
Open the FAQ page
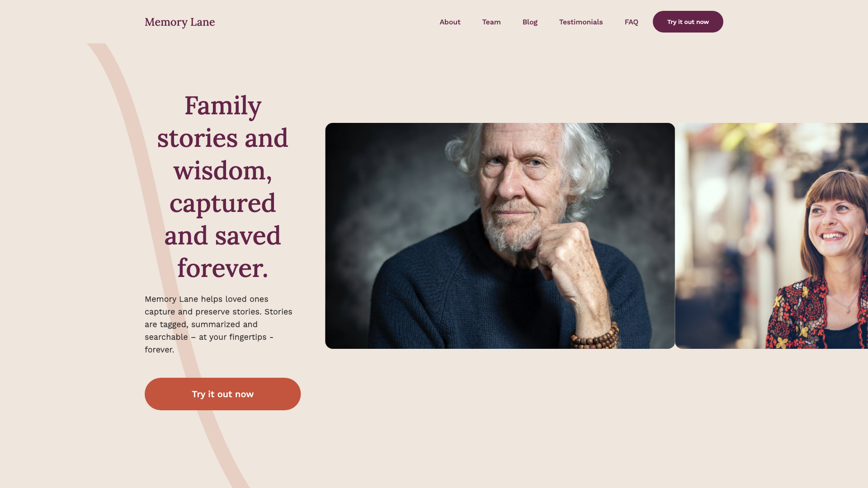pos(631,22)
